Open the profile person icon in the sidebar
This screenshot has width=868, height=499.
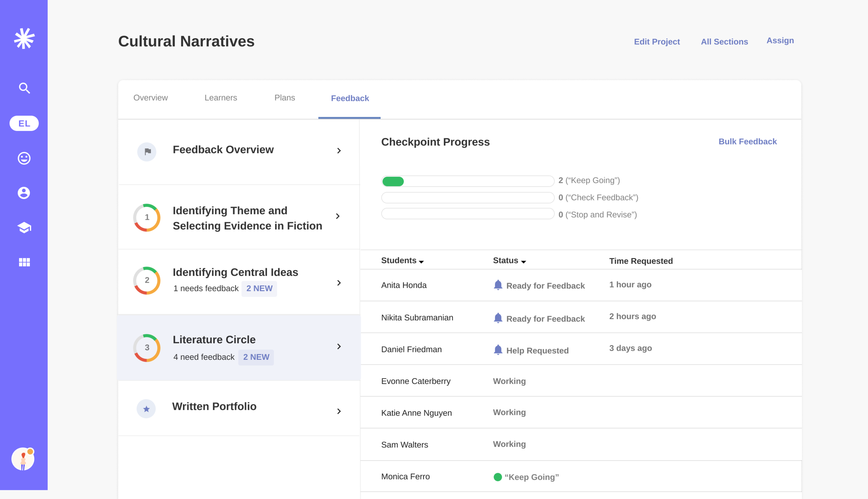[24, 193]
